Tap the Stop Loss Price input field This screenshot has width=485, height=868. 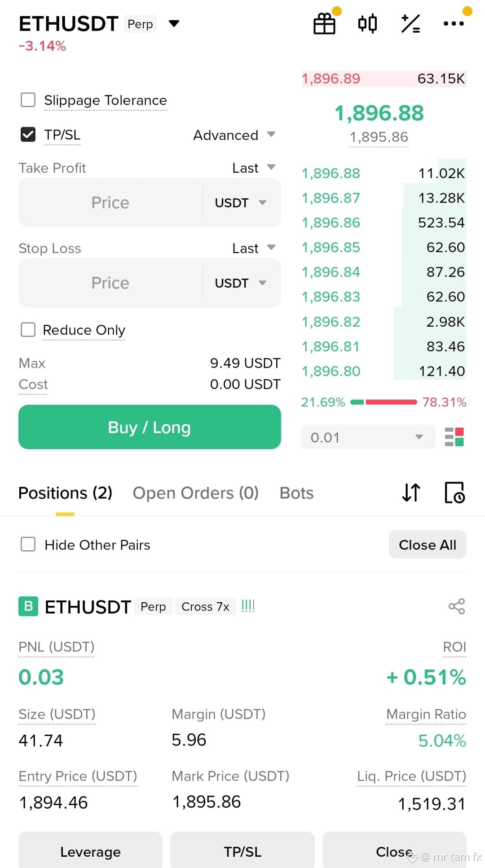coord(110,283)
